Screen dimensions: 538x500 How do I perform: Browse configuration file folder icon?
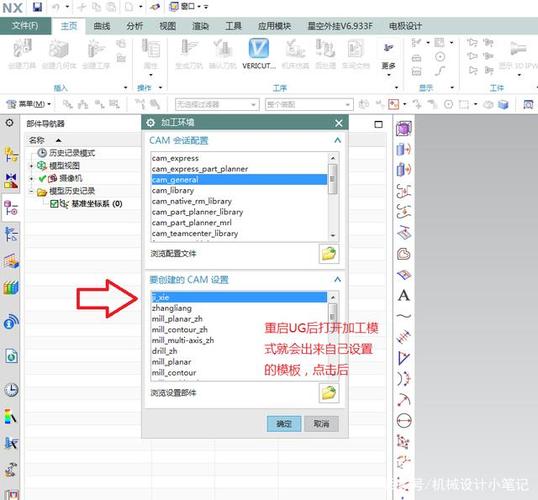coord(329,254)
